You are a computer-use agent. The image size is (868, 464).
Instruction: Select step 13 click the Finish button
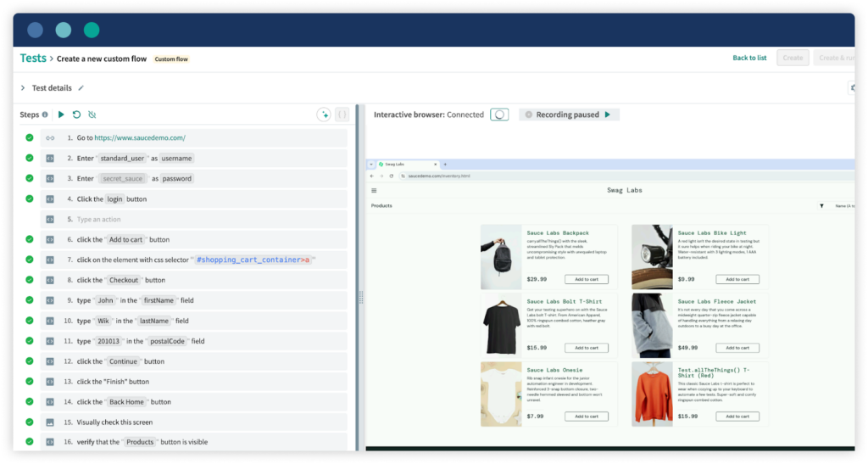(x=194, y=382)
